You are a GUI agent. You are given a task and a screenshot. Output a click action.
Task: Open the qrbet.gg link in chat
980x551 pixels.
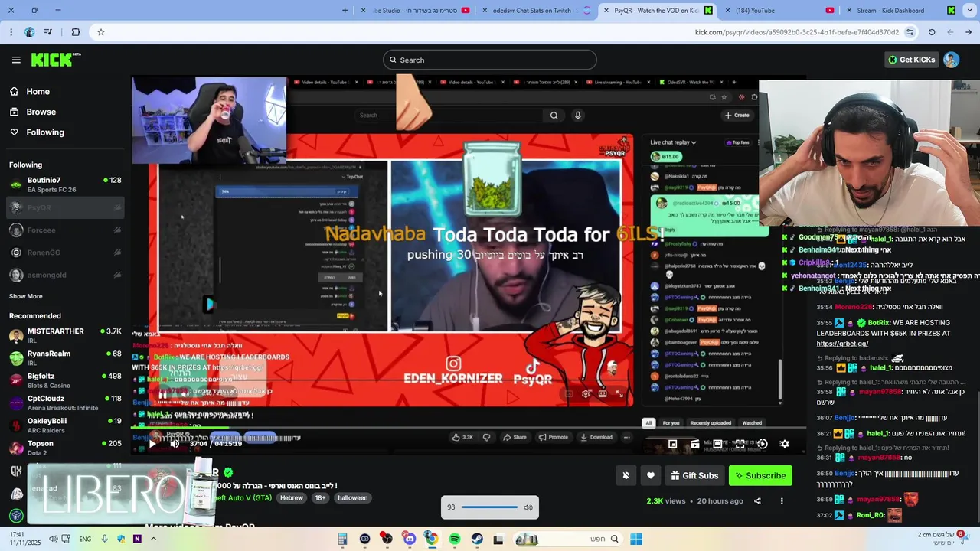pos(842,344)
